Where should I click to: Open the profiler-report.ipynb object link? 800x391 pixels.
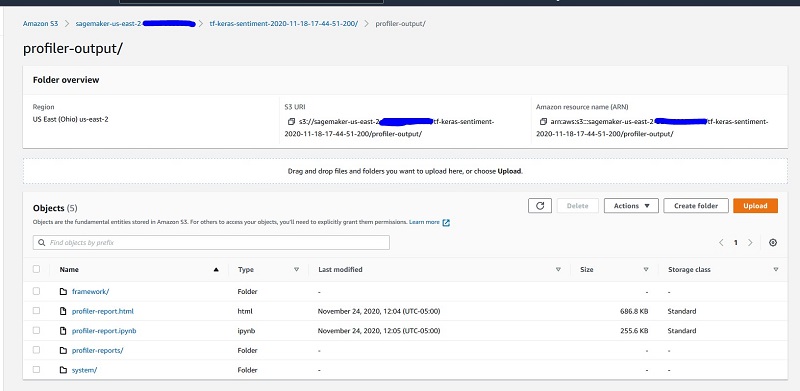click(x=104, y=331)
